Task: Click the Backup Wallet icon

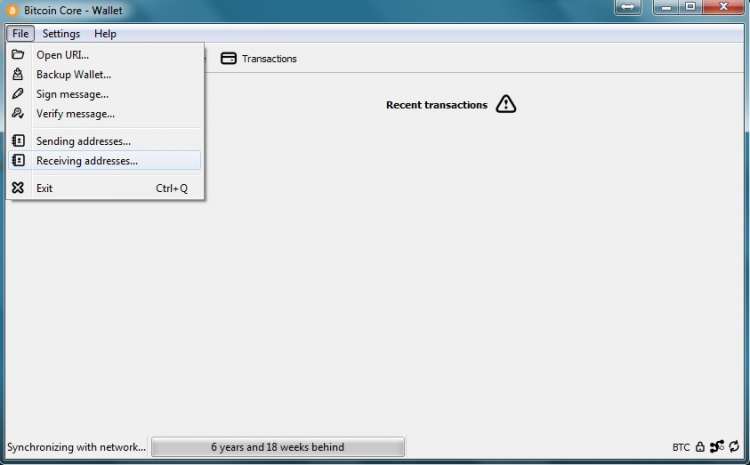Action: pos(18,74)
